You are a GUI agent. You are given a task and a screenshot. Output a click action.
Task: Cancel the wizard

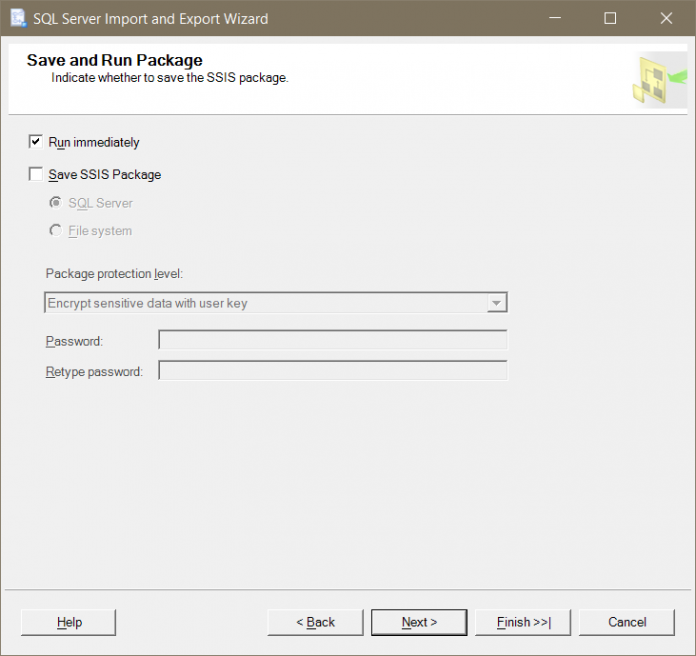(x=627, y=622)
